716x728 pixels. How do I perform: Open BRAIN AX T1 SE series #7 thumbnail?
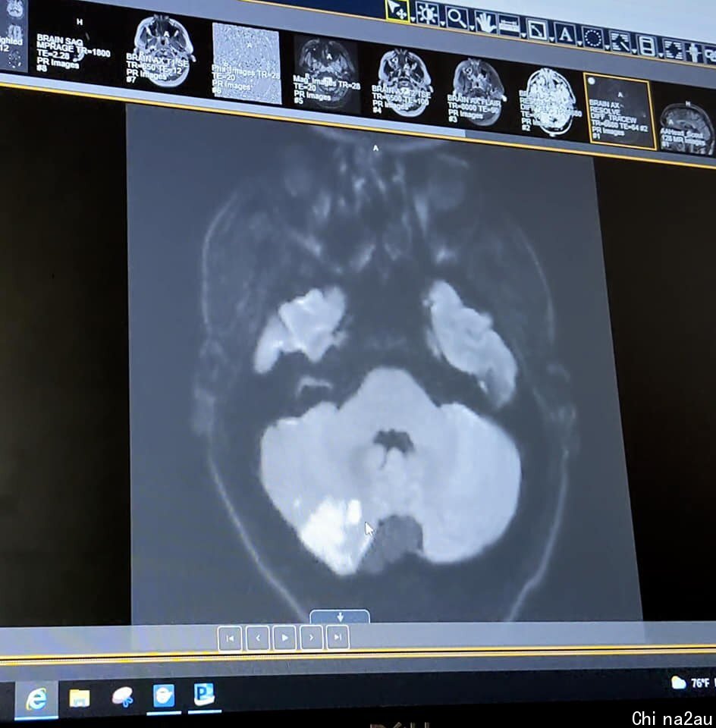(161, 52)
